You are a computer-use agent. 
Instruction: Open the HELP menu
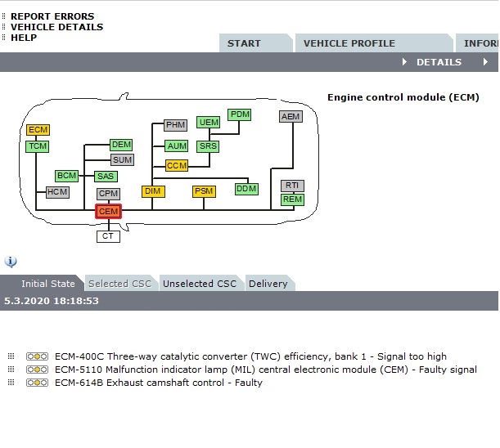(x=24, y=38)
